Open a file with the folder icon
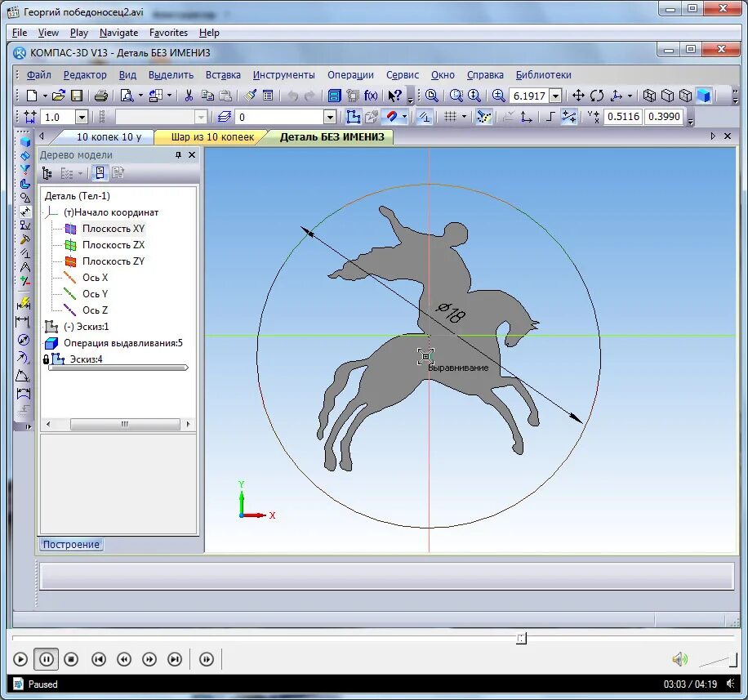748x700 pixels. (x=58, y=96)
